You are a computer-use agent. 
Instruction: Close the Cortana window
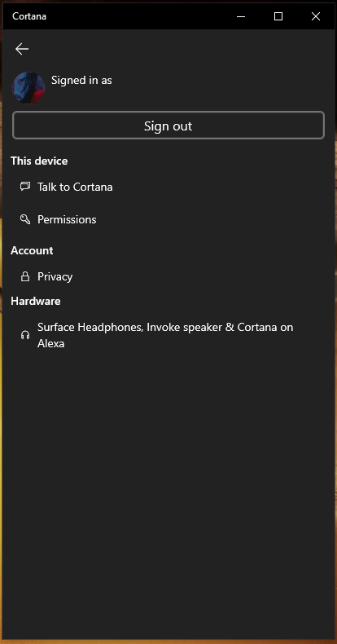316,16
